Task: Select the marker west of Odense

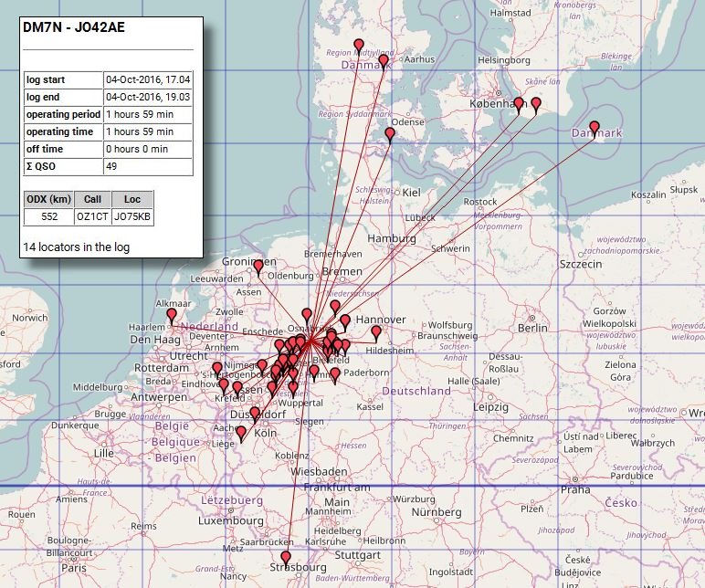Action: (390, 134)
